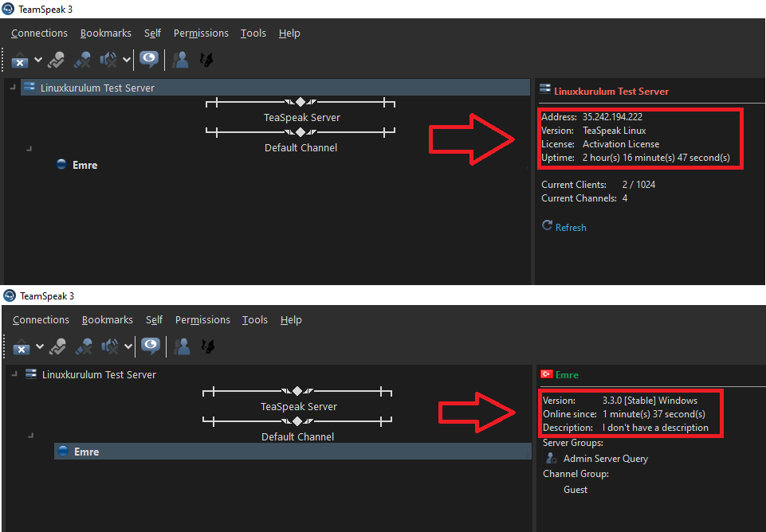Mute microphone icon in bottom window toolbar
Viewport: 766px width, 532px height.
(84, 346)
